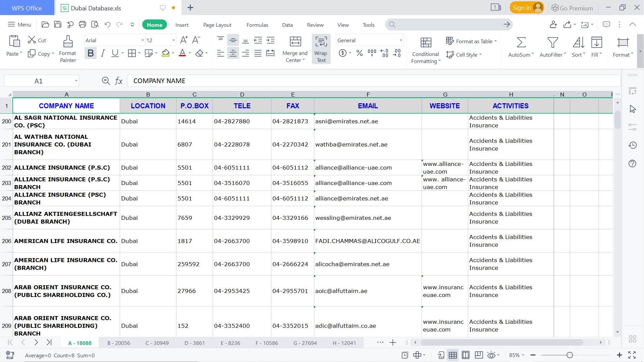Turn on AutoFilter
The width and height of the screenshot is (644, 362).
pos(552,47)
